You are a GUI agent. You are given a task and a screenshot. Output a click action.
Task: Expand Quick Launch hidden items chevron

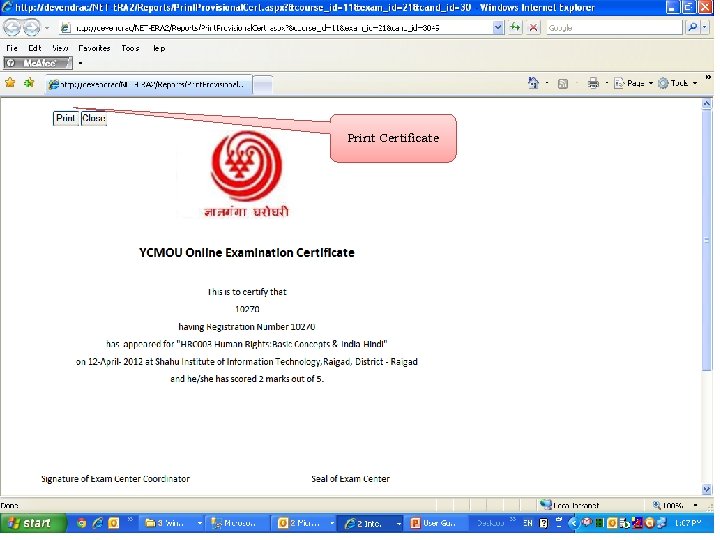(x=130, y=520)
